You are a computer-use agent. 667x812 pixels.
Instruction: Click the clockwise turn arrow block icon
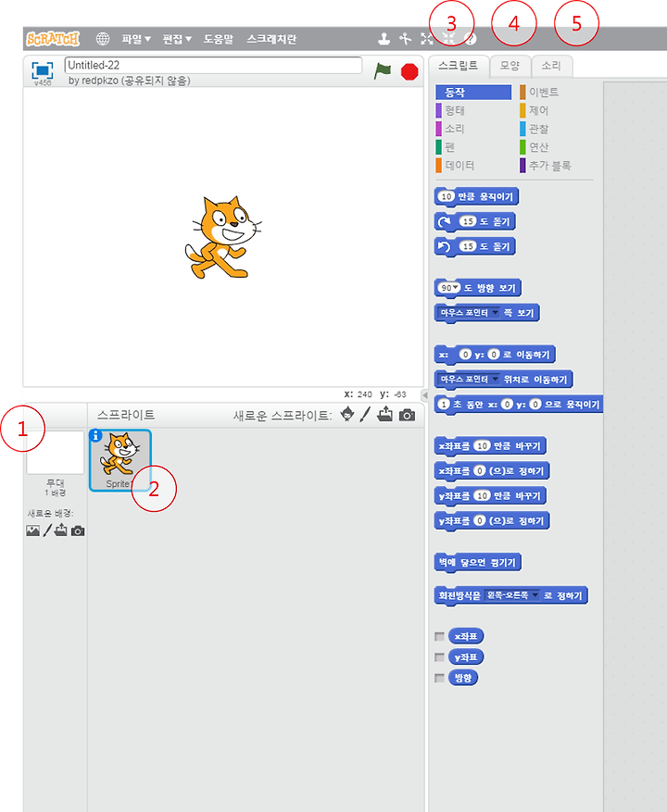444,221
